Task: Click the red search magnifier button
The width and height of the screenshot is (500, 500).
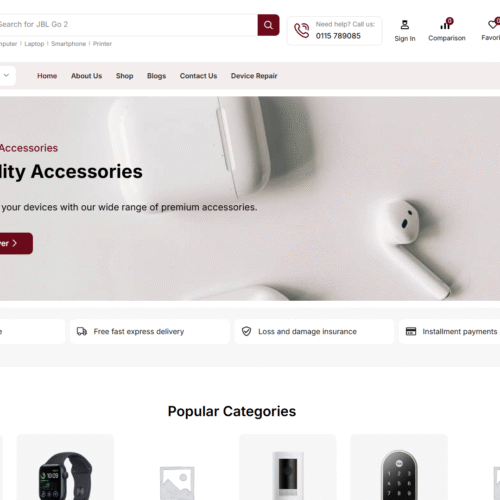Action: [268, 25]
